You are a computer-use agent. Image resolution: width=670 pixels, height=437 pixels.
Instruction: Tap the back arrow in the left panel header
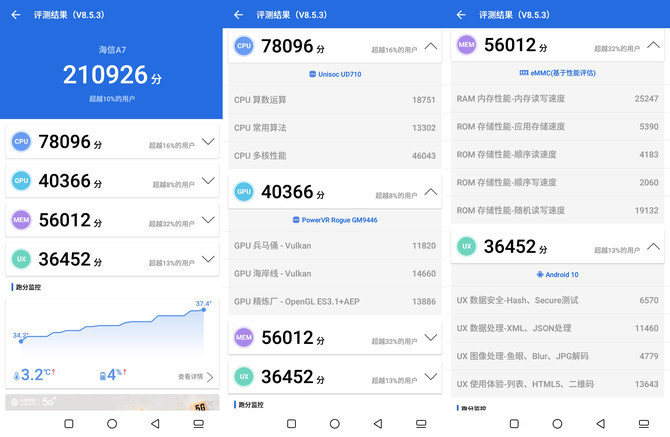(x=16, y=15)
